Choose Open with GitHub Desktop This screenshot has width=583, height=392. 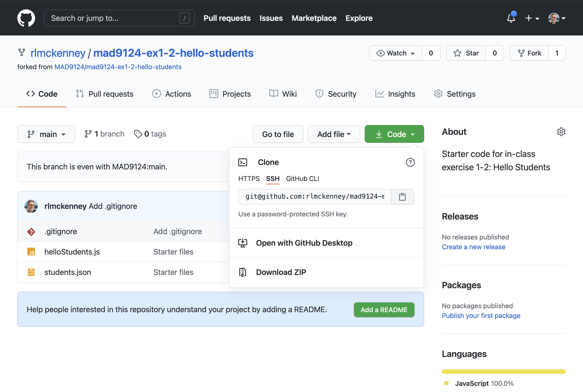tap(326, 243)
